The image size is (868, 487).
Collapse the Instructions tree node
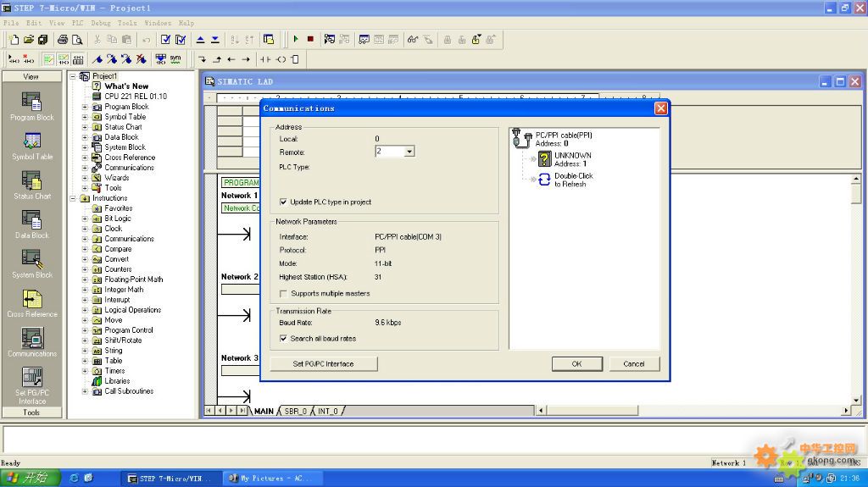[x=73, y=198]
